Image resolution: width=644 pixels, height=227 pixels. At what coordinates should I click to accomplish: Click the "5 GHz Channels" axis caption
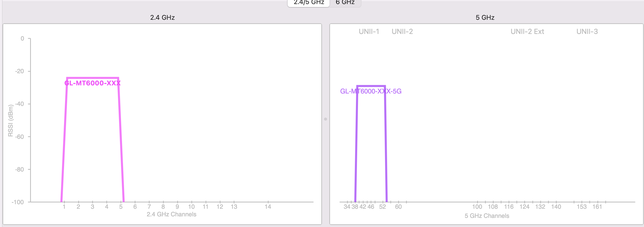pyautogui.click(x=487, y=216)
